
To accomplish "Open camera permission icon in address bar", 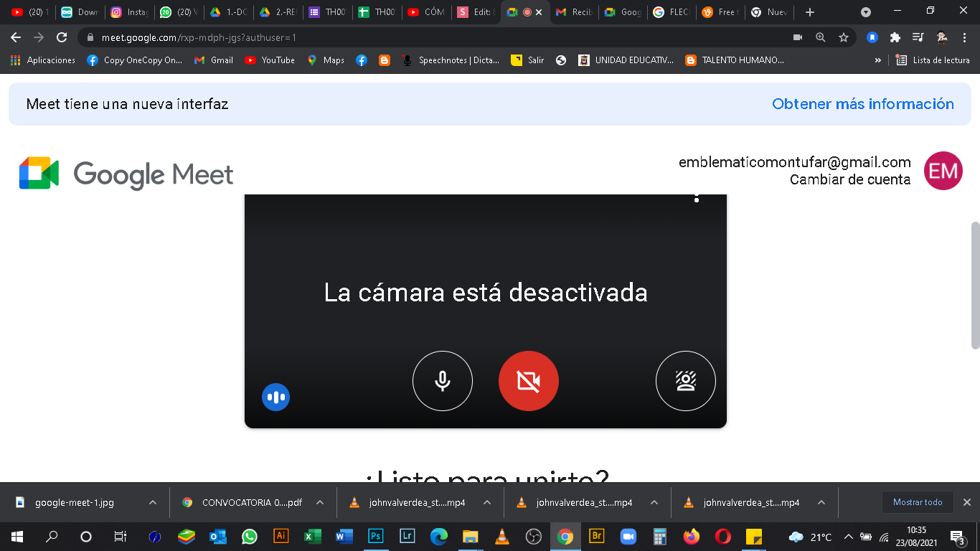I will click(x=797, y=37).
